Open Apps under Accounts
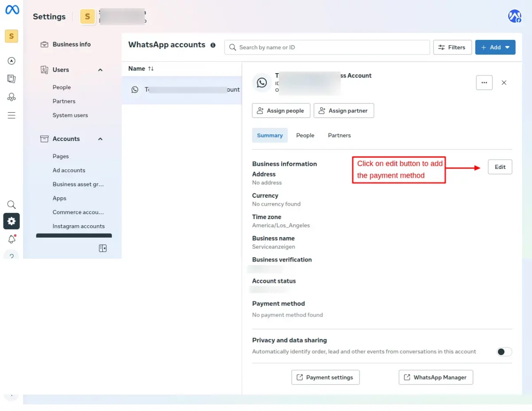The image size is (532, 411). coord(59,198)
